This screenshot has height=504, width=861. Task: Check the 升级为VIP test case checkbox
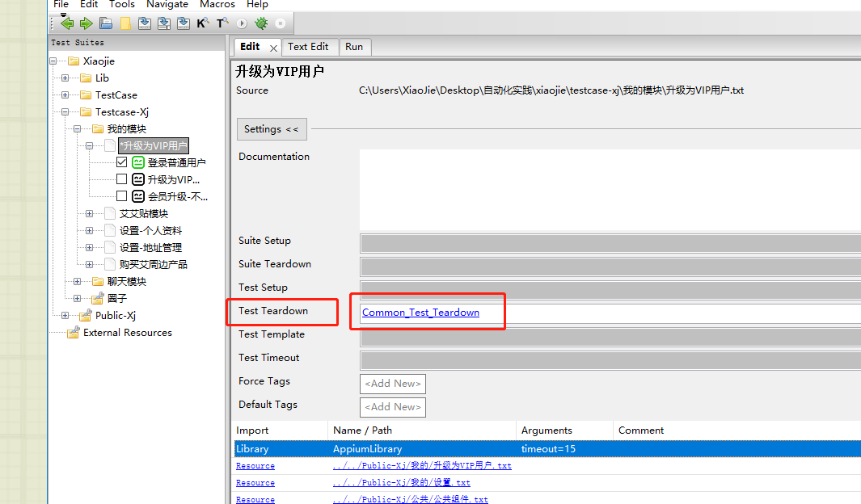click(x=121, y=179)
